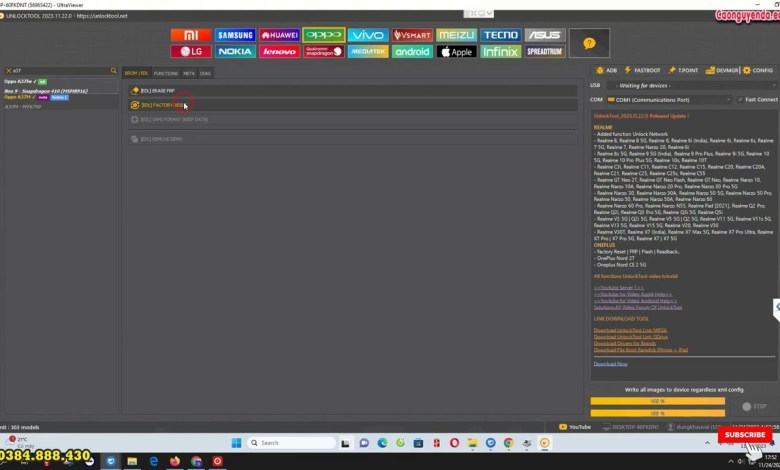
Task: Select the LG brand logo
Action: tap(191, 51)
